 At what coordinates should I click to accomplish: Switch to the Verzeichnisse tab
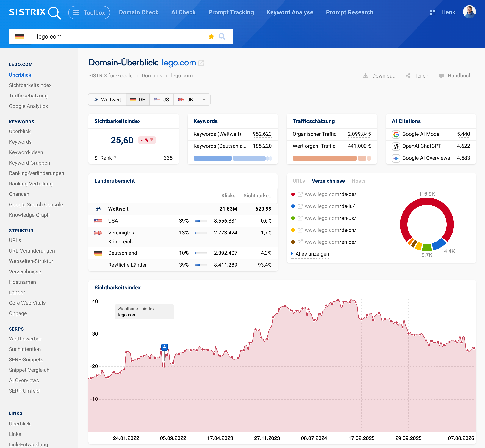328,181
